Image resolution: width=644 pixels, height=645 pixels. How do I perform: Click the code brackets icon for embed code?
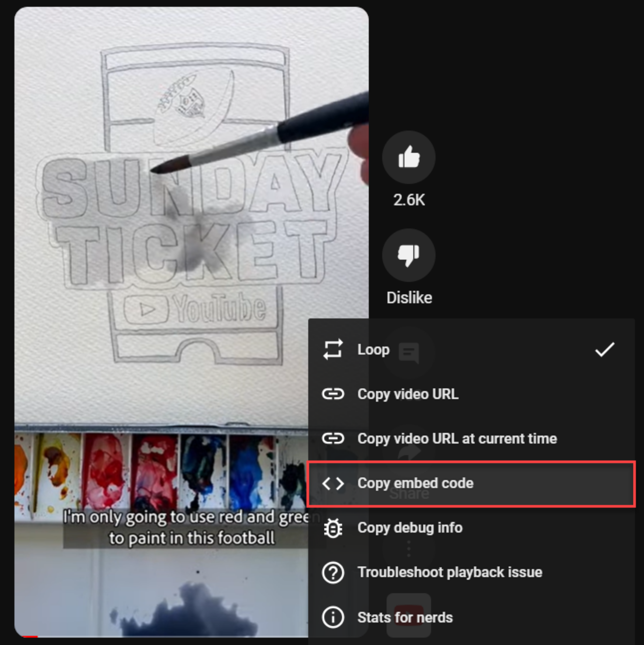[x=333, y=484]
